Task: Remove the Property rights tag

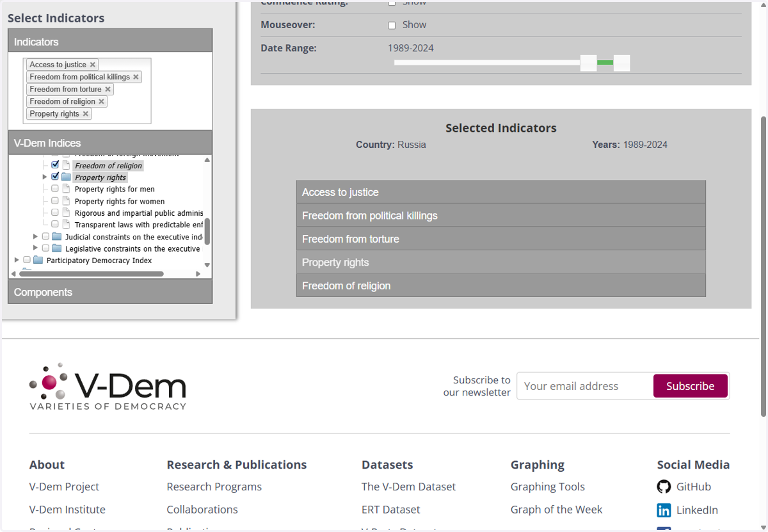Action: [x=85, y=114]
